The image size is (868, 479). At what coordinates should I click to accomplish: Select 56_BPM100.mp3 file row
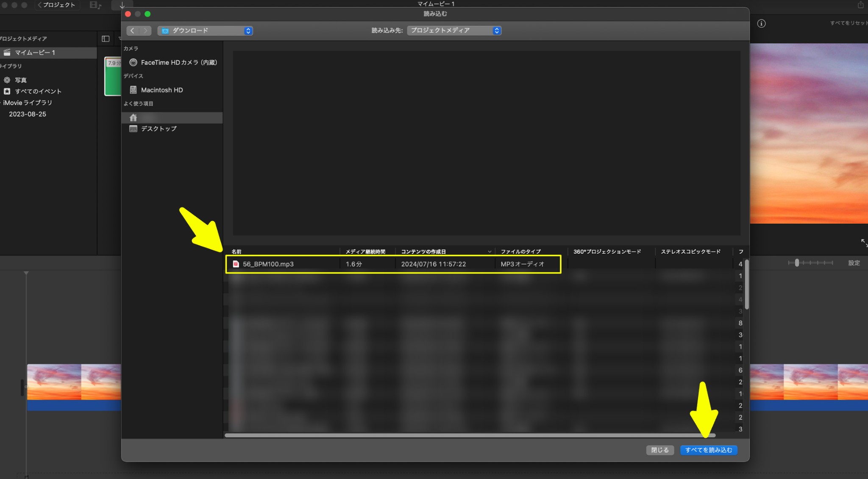point(393,264)
